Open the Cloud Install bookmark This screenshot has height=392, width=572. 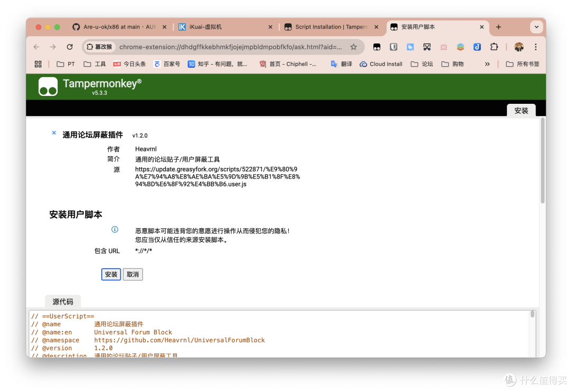(381, 64)
